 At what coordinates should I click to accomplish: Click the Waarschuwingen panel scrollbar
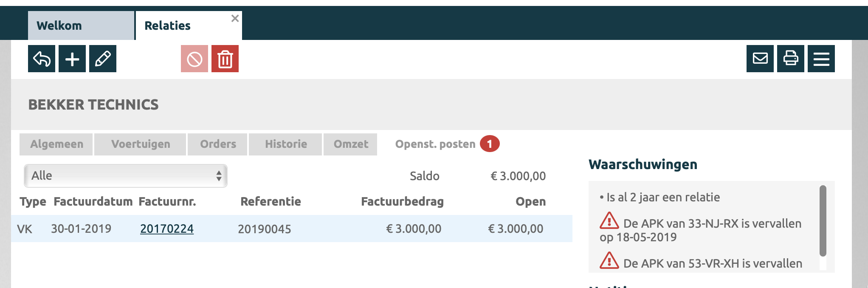[823, 221]
